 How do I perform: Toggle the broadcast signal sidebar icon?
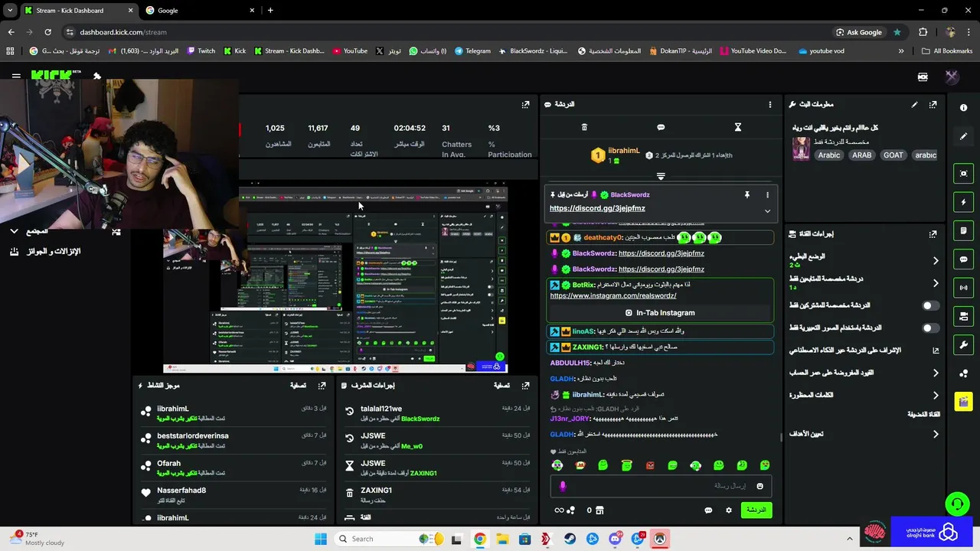click(x=963, y=288)
